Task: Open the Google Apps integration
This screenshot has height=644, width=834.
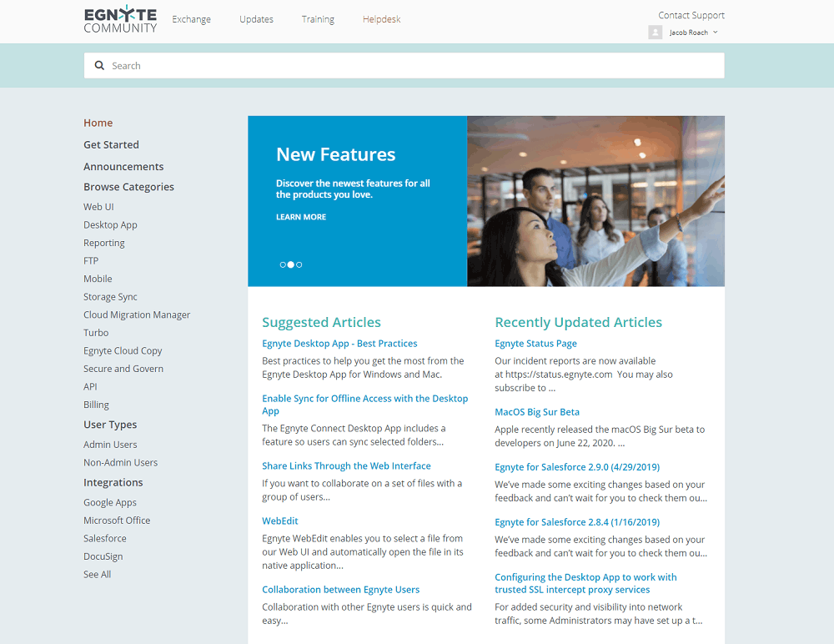Action: point(110,502)
